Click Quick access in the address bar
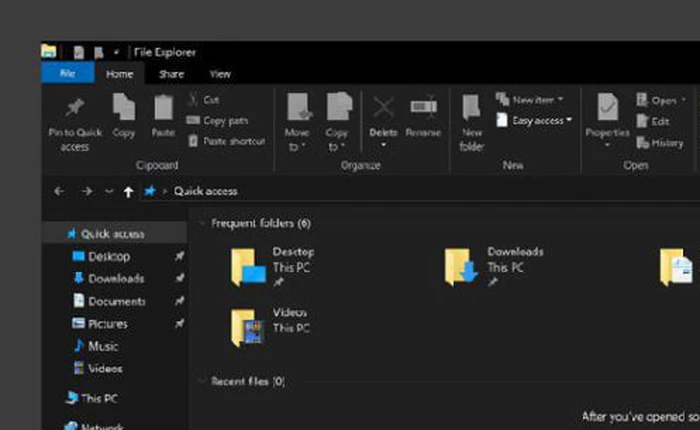 [205, 191]
